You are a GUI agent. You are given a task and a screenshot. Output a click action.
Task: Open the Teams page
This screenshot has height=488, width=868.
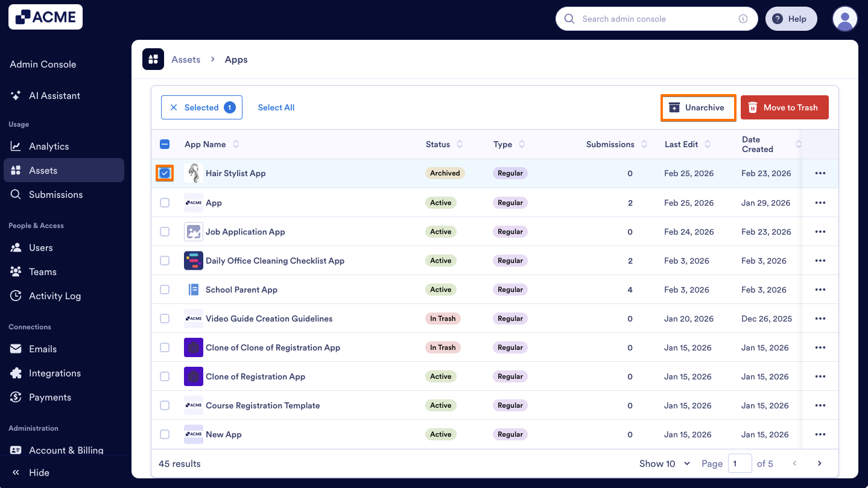point(42,271)
